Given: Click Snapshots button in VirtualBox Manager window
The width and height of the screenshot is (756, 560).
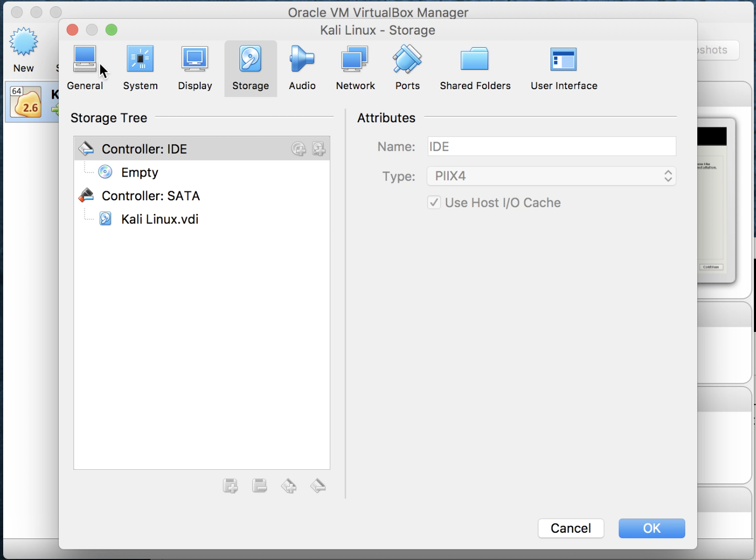Looking at the screenshot, I should [718, 50].
